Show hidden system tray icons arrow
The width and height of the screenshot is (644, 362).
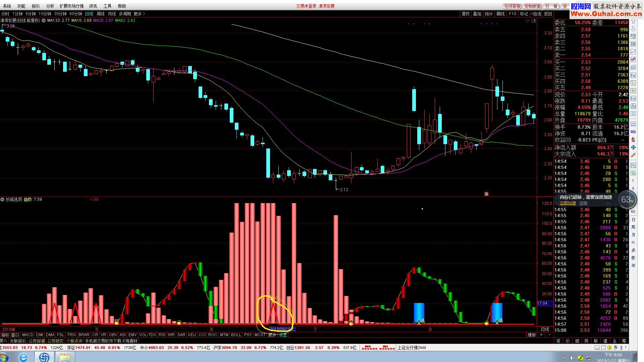pos(564,358)
